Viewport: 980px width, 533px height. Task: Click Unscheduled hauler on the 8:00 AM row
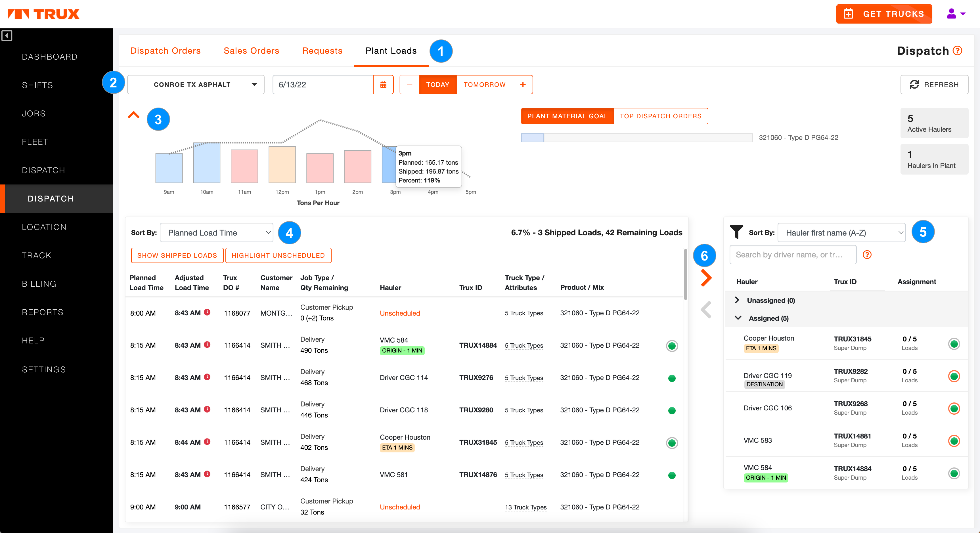click(x=400, y=313)
